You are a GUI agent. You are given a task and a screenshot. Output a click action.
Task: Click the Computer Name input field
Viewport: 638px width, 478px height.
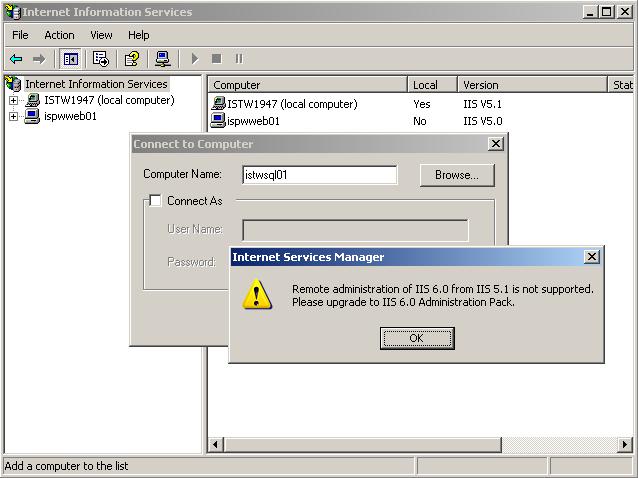click(x=319, y=175)
